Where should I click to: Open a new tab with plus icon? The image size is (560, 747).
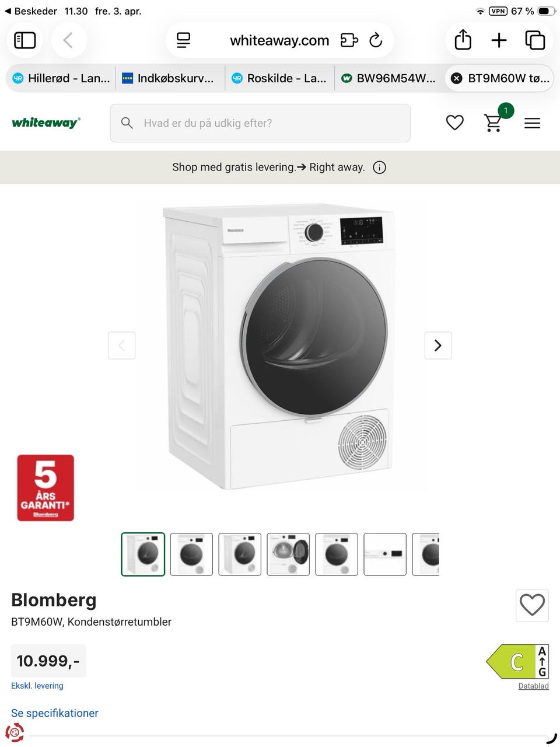pos(499,40)
